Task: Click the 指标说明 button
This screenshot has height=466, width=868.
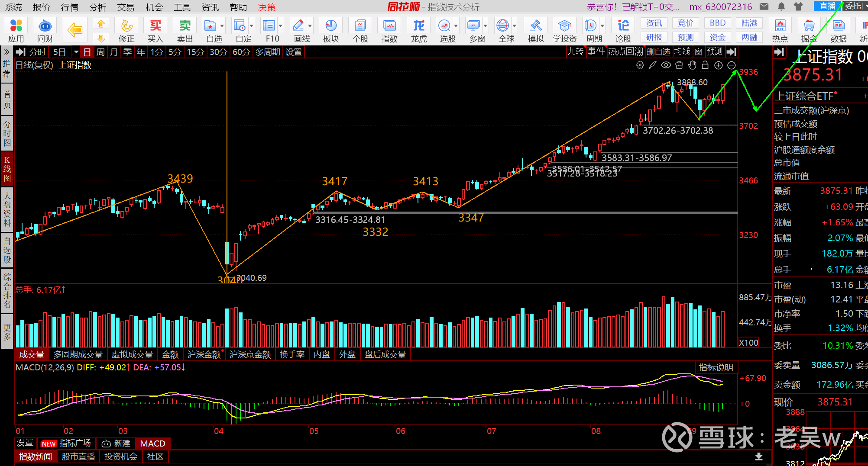Action: click(x=716, y=367)
